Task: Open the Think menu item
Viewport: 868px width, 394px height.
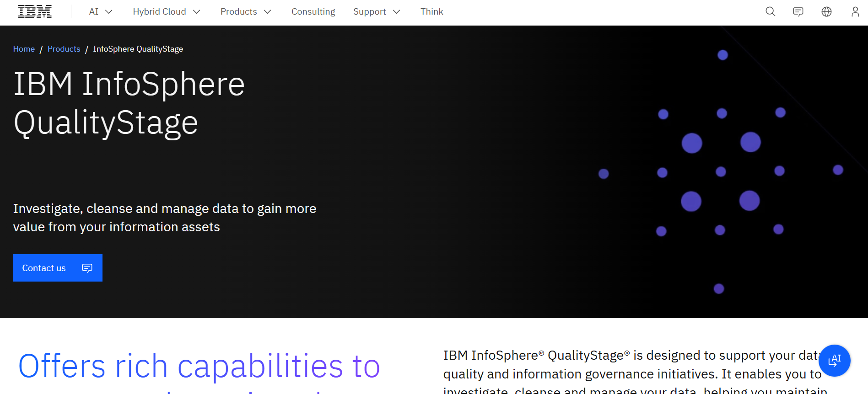Action: click(432, 11)
